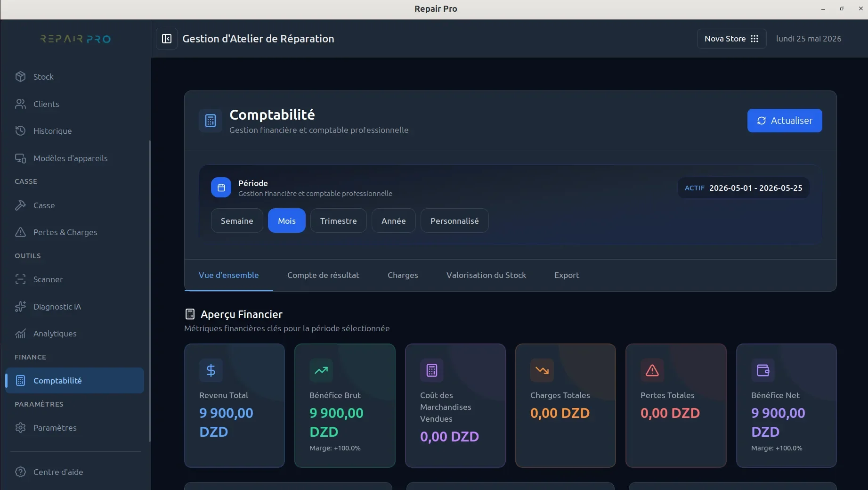Go to Pertes & Charges page
The height and width of the screenshot is (490, 868).
(74, 232)
